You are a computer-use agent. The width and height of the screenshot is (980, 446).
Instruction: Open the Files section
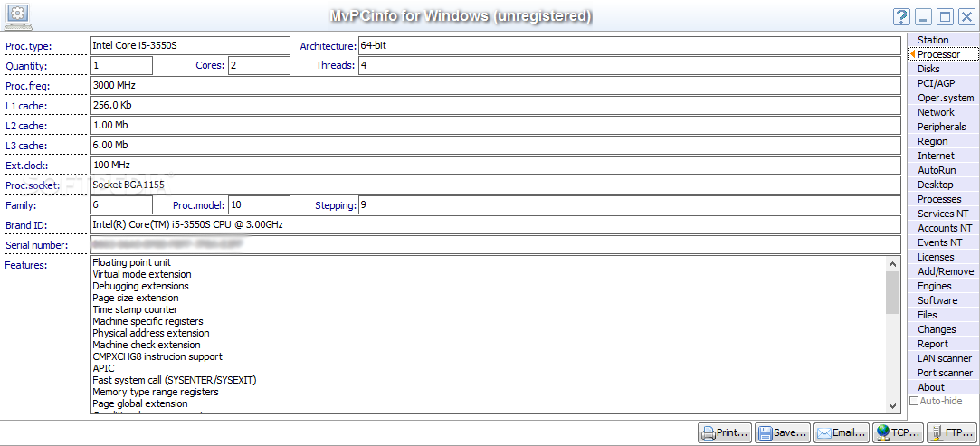click(x=943, y=315)
